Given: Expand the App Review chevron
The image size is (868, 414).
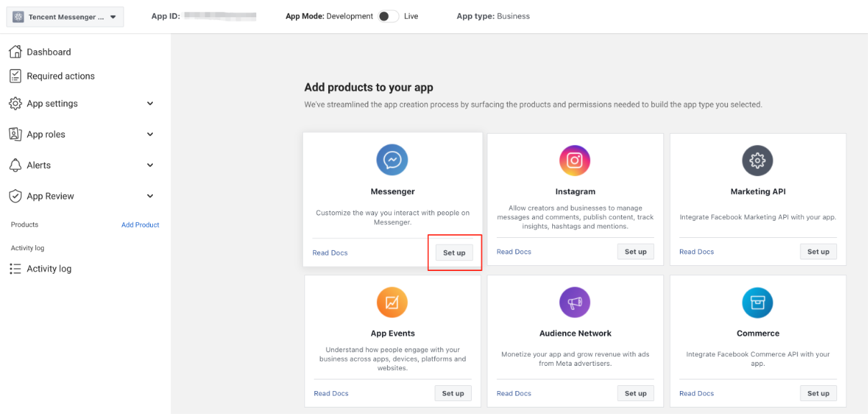Looking at the screenshot, I should (x=150, y=196).
